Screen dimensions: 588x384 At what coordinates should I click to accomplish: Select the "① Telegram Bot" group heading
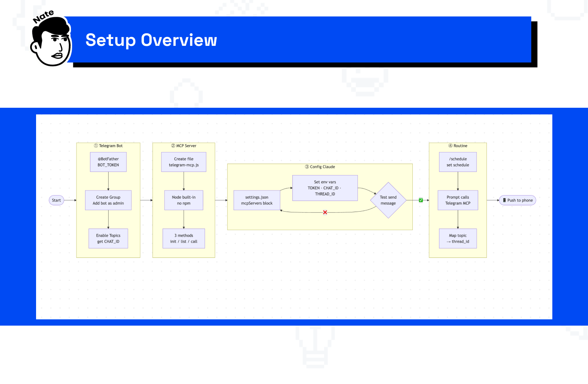click(108, 146)
